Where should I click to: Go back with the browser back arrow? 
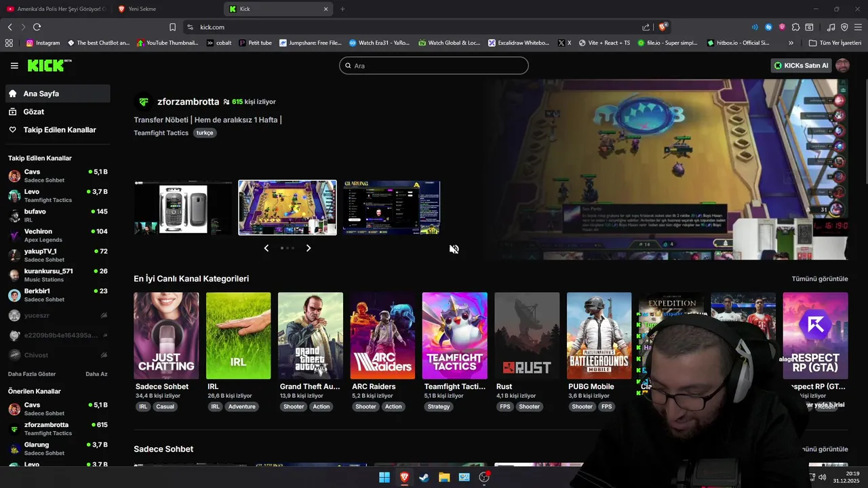coord(9,27)
